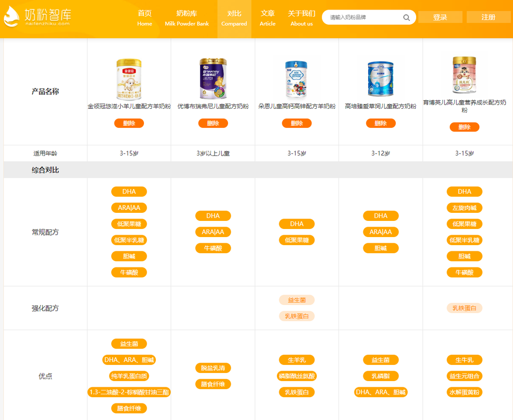Click the 奶粉智库 site logo
Image resolution: width=513 pixels, height=420 pixels.
(x=37, y=17)
